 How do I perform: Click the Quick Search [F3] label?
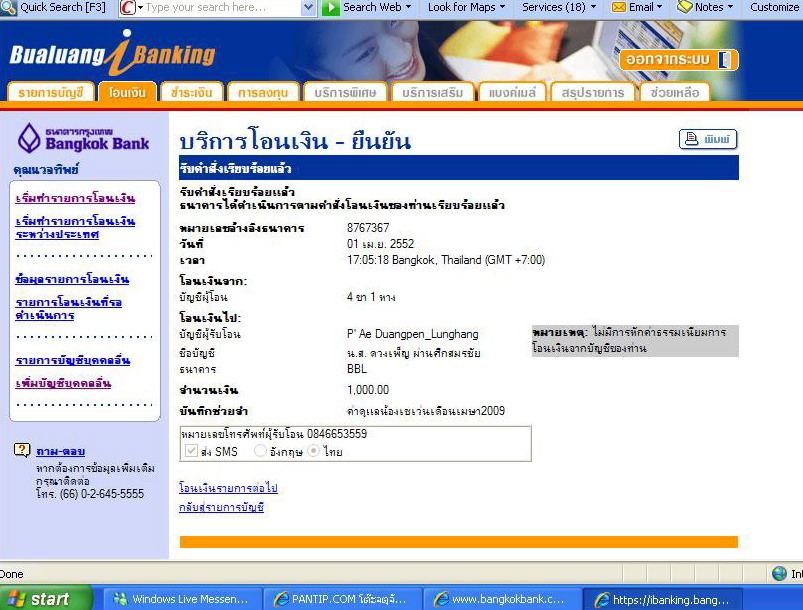(x=62, y=7)
